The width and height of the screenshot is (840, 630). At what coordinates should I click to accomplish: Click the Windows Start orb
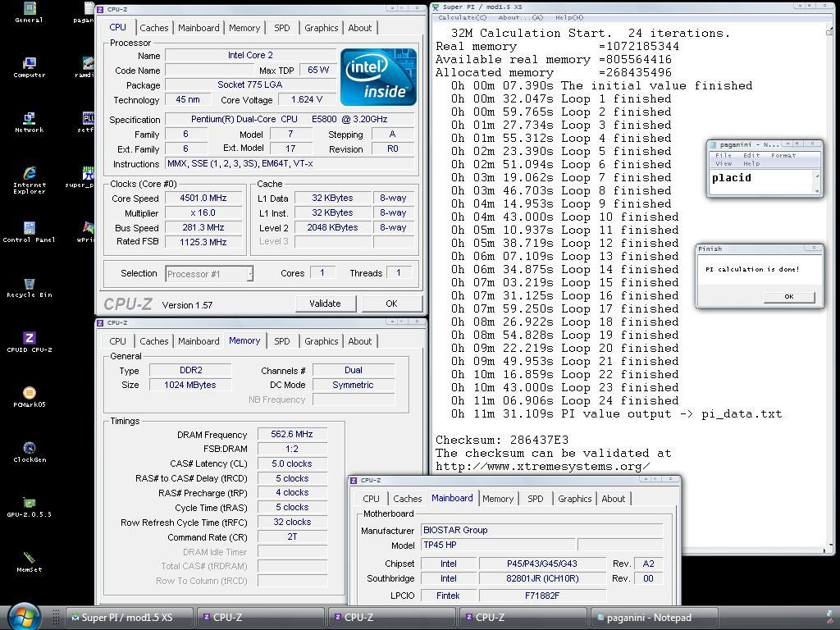point(24,617)
